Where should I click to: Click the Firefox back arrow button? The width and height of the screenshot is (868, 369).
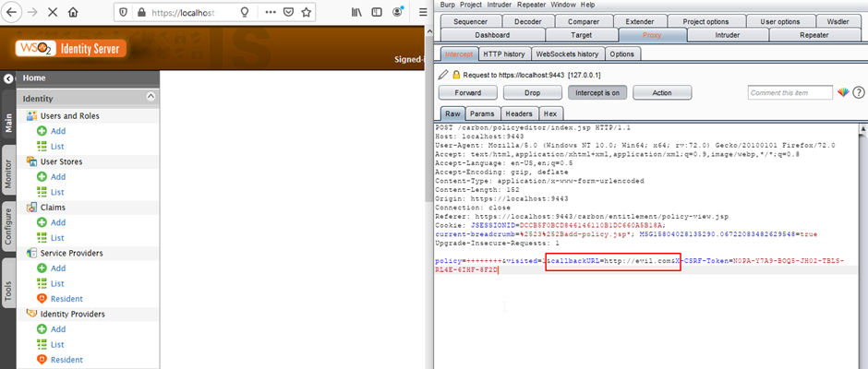[x=13, y=12]
